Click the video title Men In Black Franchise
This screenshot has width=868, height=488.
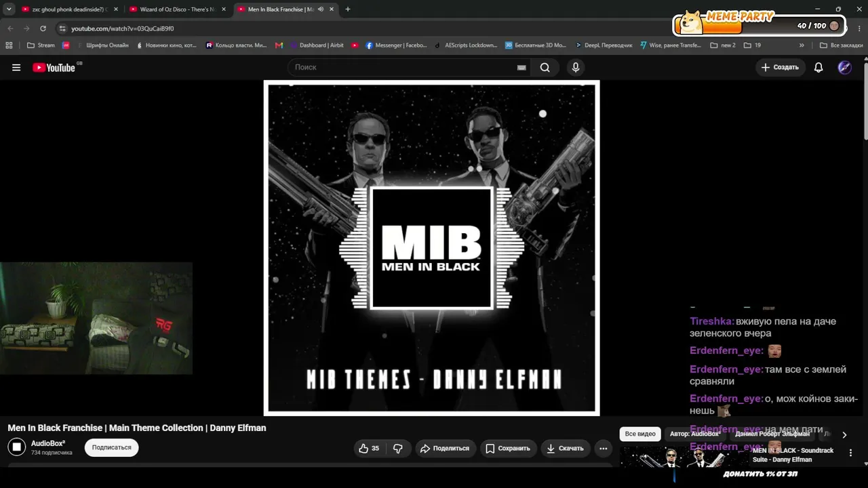(137, 428)
